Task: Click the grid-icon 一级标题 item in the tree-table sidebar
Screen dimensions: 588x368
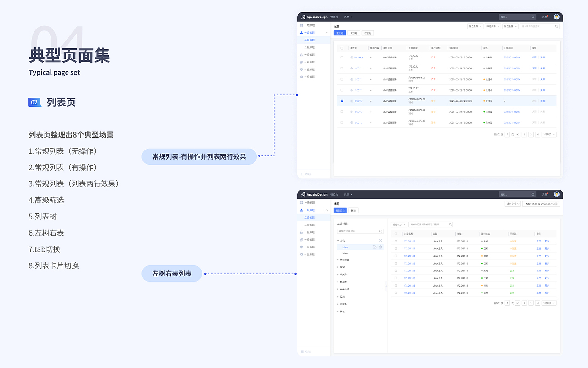Action: point(308,203)
